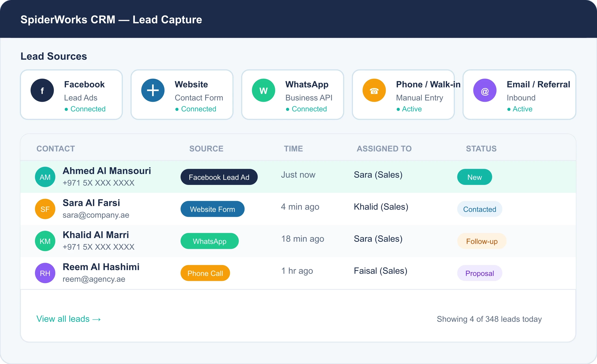597x364 pixels.
Task: Click the Follow-up status pill
Action: pyautogui.click(x=482, y=241)
